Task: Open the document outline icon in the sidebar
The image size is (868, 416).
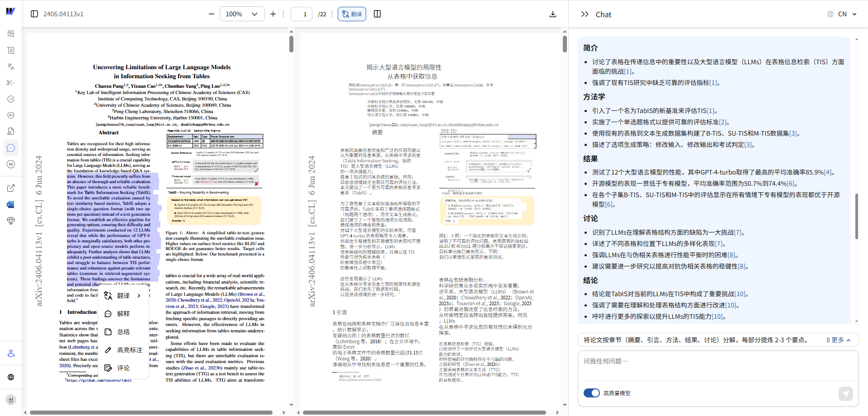Action: (11, 50)
